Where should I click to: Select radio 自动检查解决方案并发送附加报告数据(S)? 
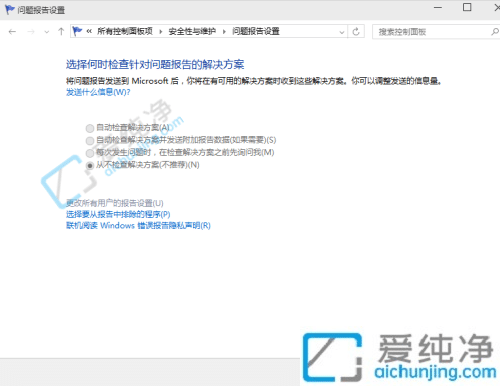pyautogui.click(x=181, y=140)
